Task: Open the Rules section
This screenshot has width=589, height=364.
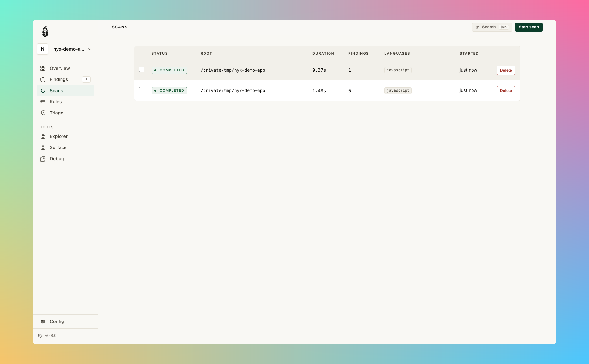Action: tap(65, 102)
